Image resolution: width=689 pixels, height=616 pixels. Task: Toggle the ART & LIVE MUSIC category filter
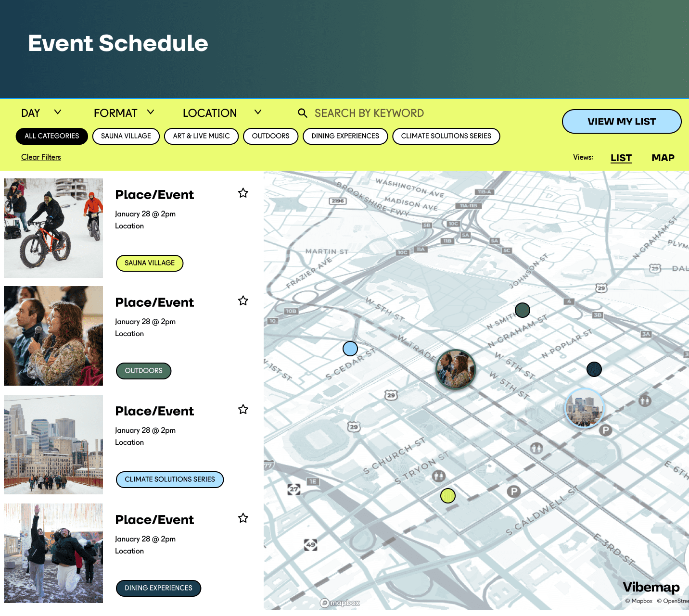[x=202, y=136]
